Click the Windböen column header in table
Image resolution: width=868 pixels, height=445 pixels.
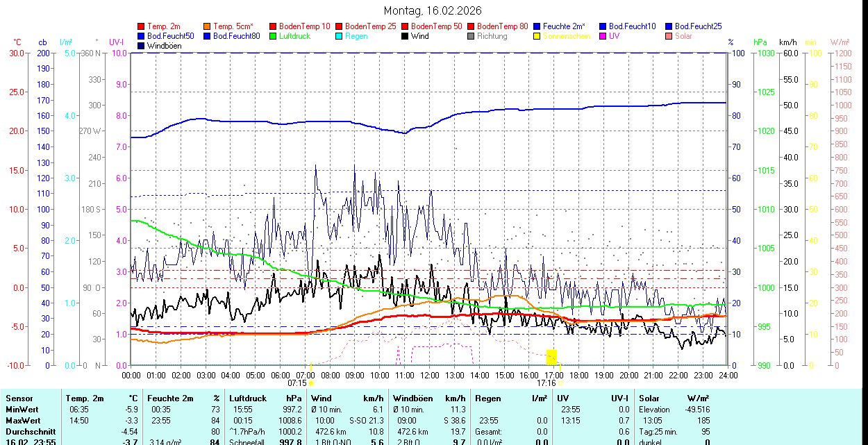pyautogui.click(x=413, y=398)
